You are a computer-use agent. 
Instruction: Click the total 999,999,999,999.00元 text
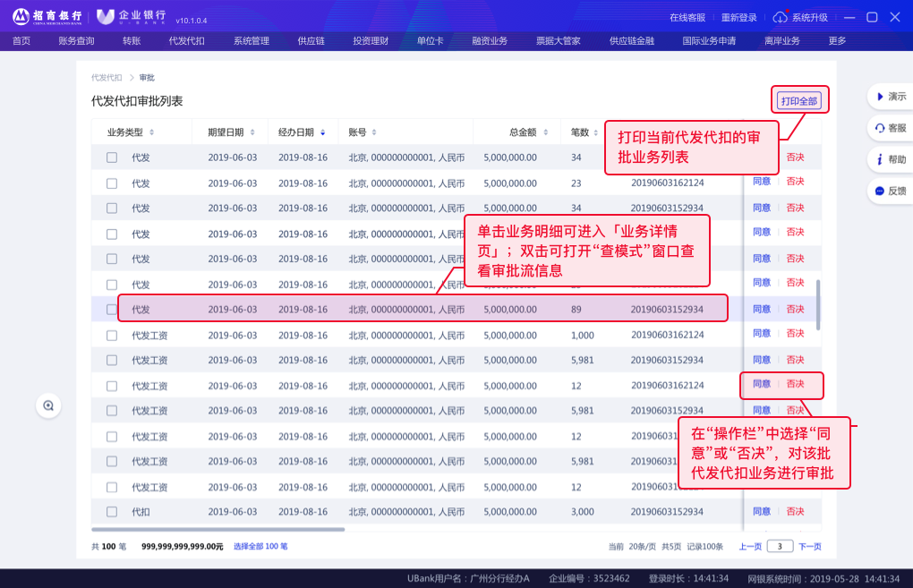click(x=183, y=546)
